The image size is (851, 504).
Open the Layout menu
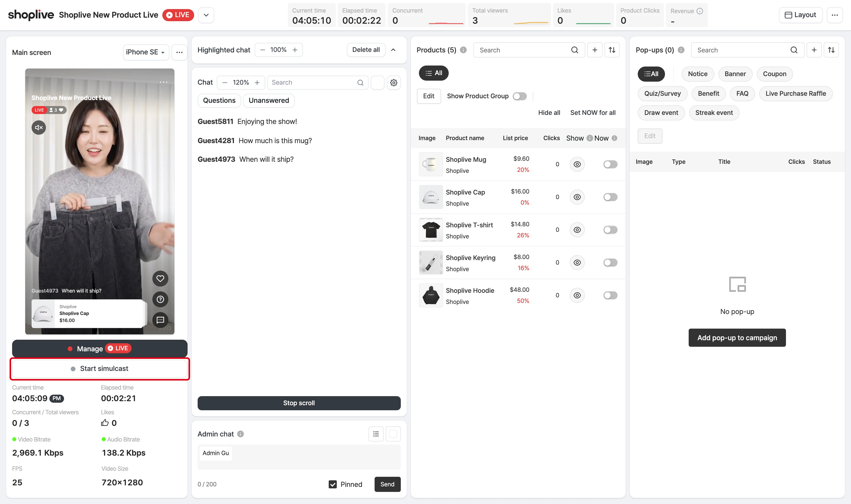(x=801, y=15)
